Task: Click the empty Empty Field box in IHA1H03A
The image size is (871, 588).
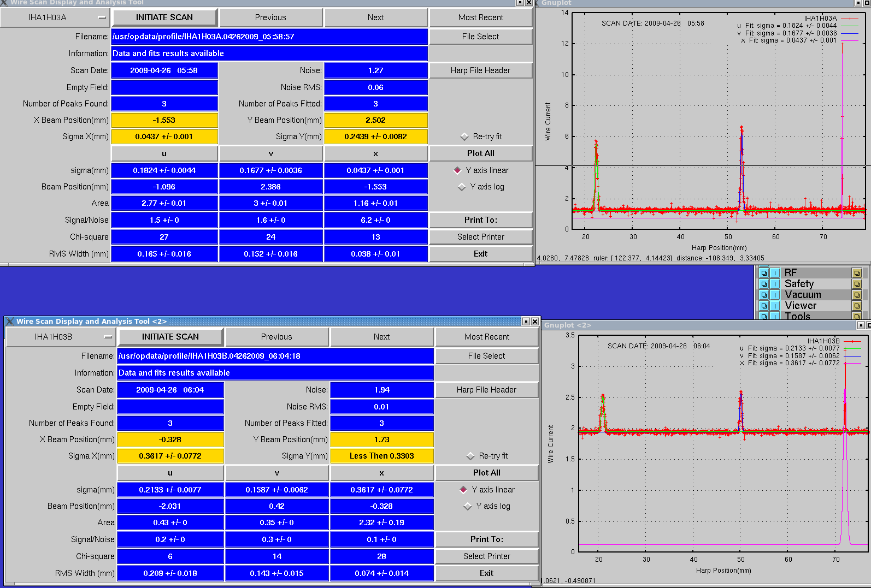Action: tap(164, 87)
